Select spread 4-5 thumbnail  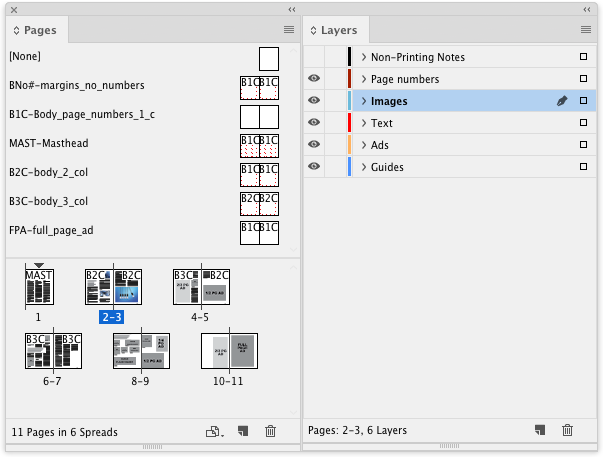(x=202, y=287)
